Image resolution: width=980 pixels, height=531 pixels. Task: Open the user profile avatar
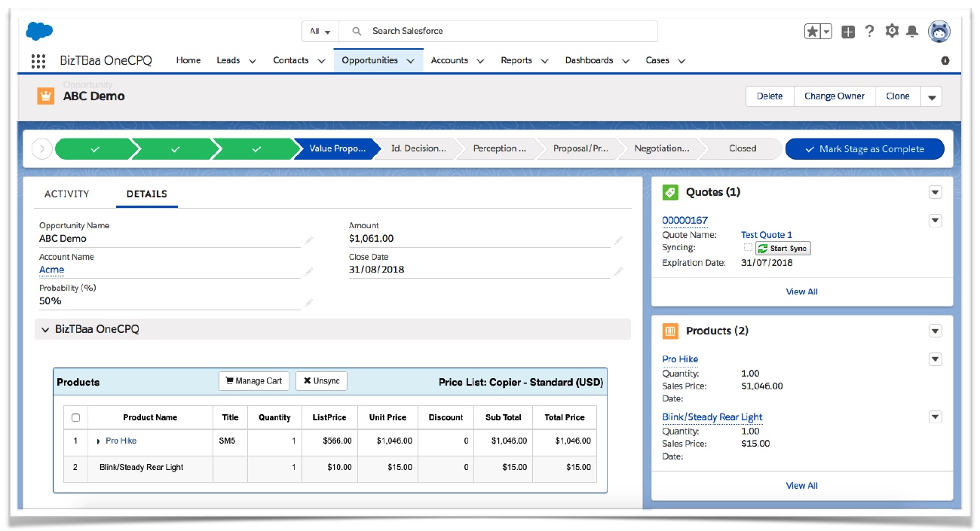(x=939, y=32)
